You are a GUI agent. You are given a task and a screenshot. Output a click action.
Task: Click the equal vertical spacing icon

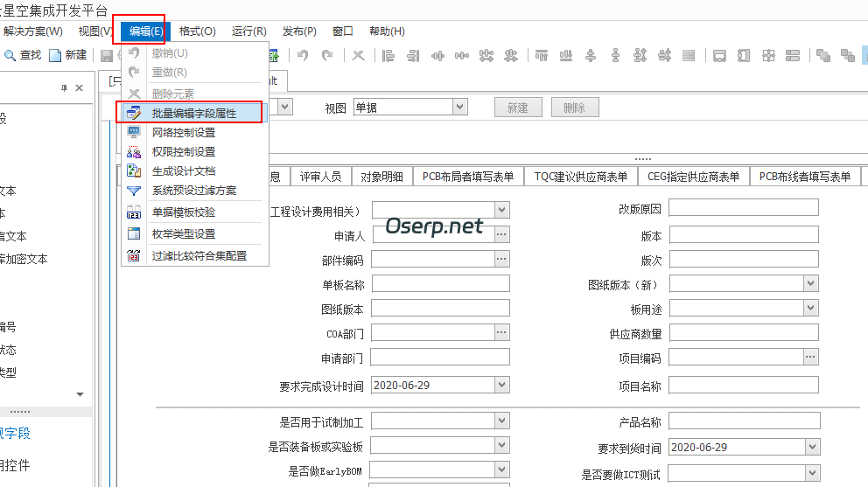(615, 55)
